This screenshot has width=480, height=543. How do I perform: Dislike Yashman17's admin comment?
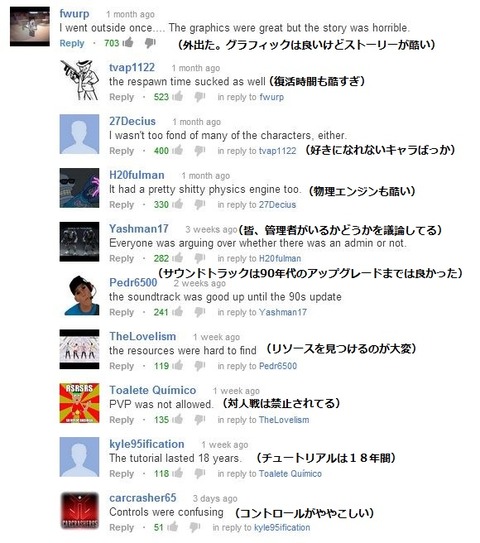pyautogui.click(x=199, y=258)
